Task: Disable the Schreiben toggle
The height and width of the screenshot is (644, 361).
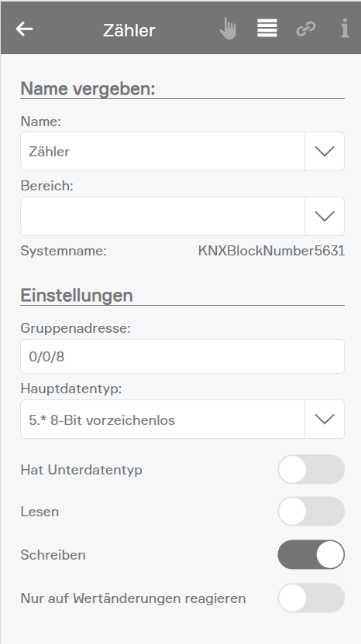Action: click(311, 554)
